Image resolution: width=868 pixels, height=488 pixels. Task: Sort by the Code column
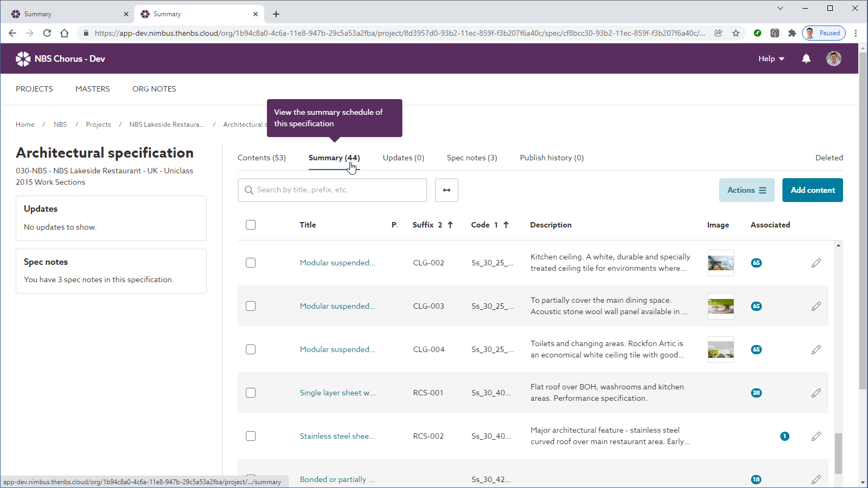[x=490, y=225]
